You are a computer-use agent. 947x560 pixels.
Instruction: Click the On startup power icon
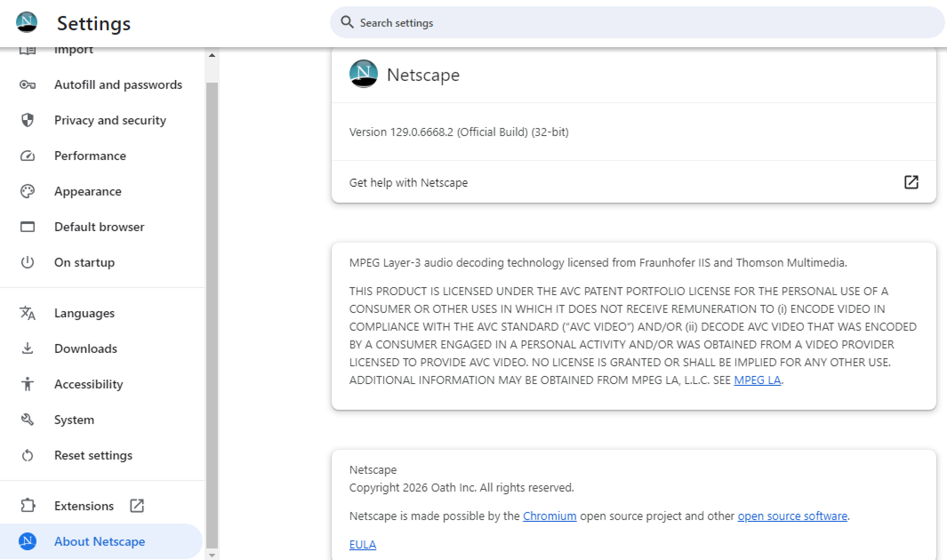28,262
